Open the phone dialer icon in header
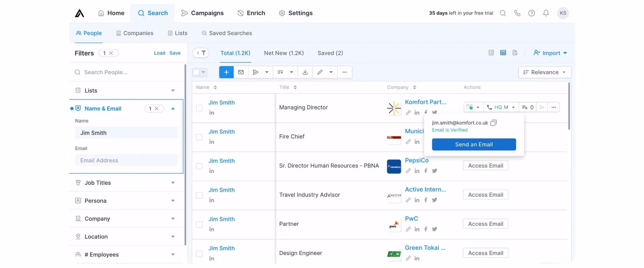The height and width of the screenshot is (268, 644). 517,13
